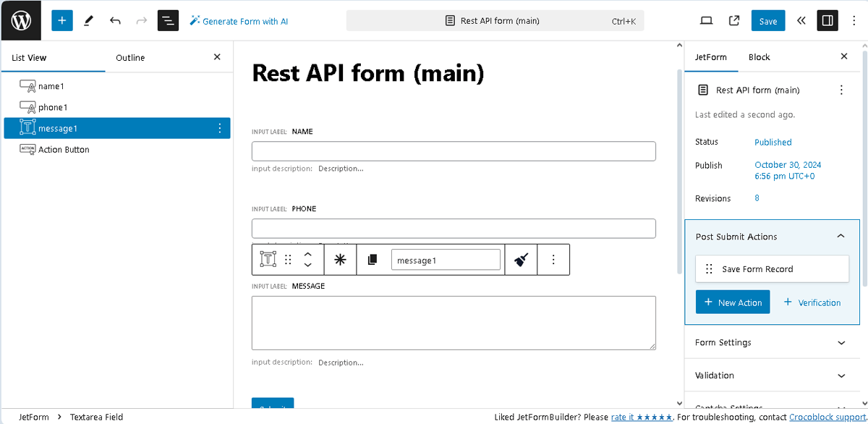Undo the last change
Viewport: 868px width, 424px height.
pyautogui.click(x=115, y=20)
